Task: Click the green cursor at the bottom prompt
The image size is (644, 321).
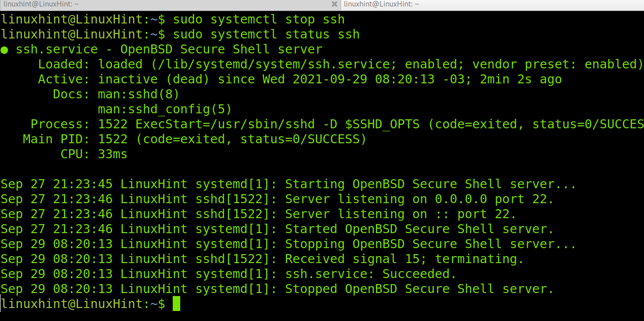Action: [x=176, y=304]
